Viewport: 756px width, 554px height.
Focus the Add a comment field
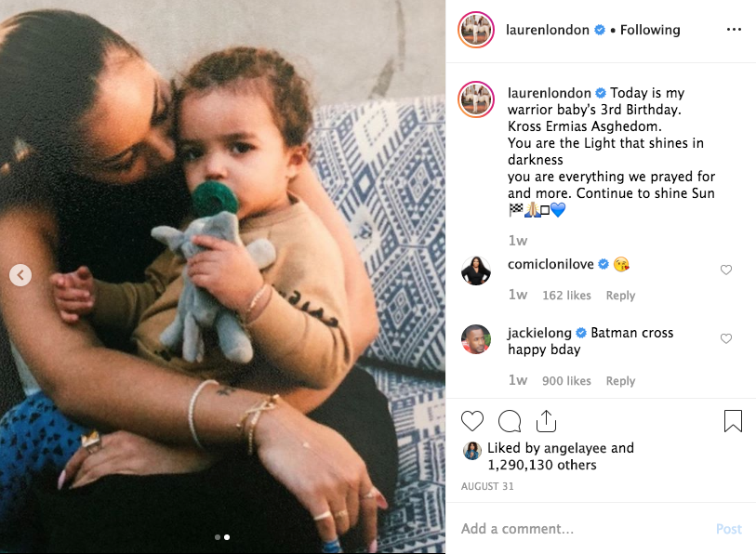click(583, 529)
